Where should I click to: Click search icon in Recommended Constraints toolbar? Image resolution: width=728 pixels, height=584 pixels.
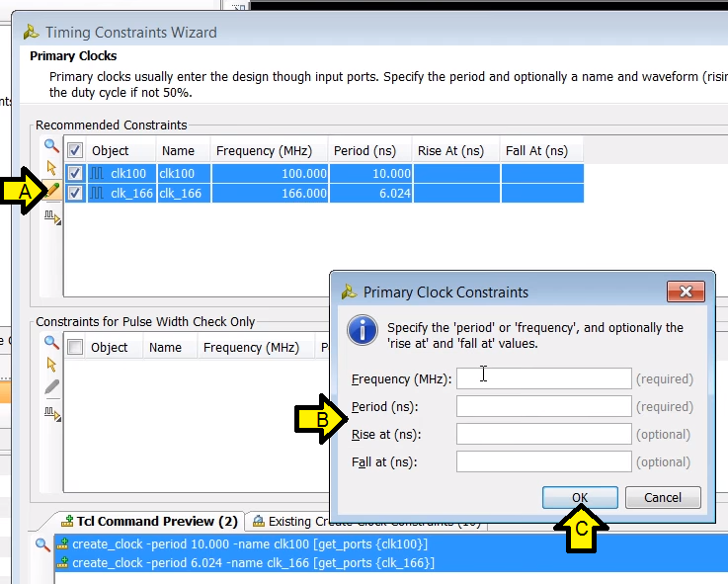[51, 146]
